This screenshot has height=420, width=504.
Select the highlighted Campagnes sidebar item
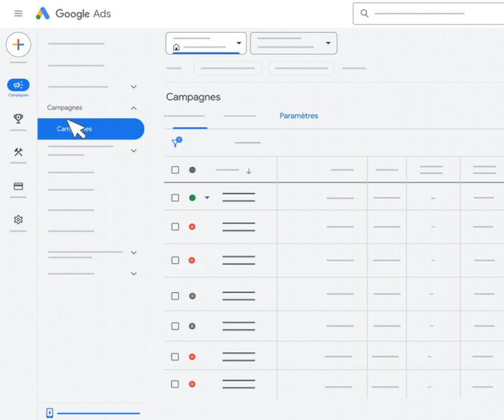90,129
